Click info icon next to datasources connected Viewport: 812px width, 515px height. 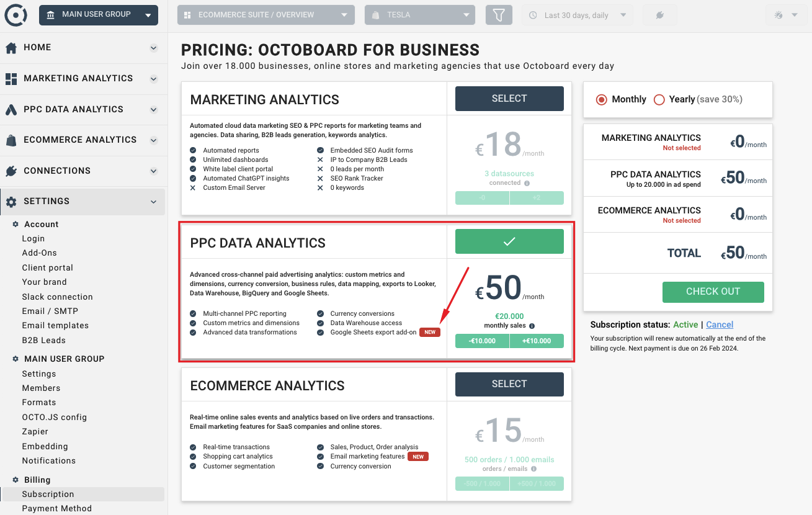coord(527,183)
